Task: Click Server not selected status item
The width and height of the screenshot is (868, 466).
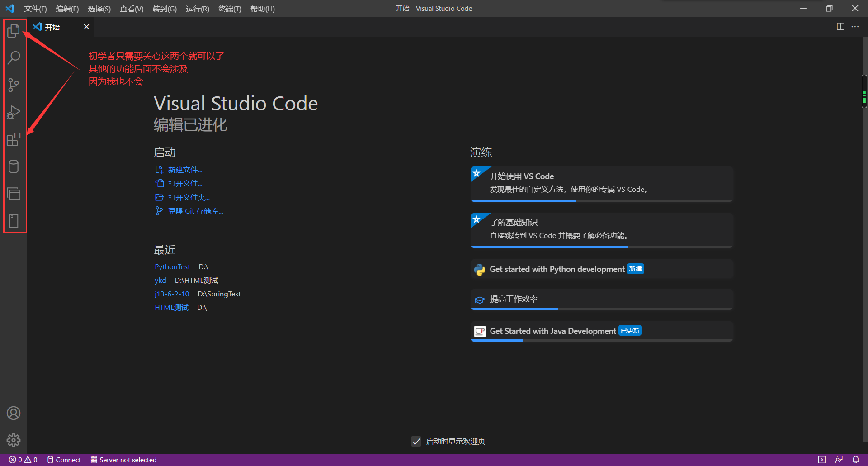Action: click(123, 460)
